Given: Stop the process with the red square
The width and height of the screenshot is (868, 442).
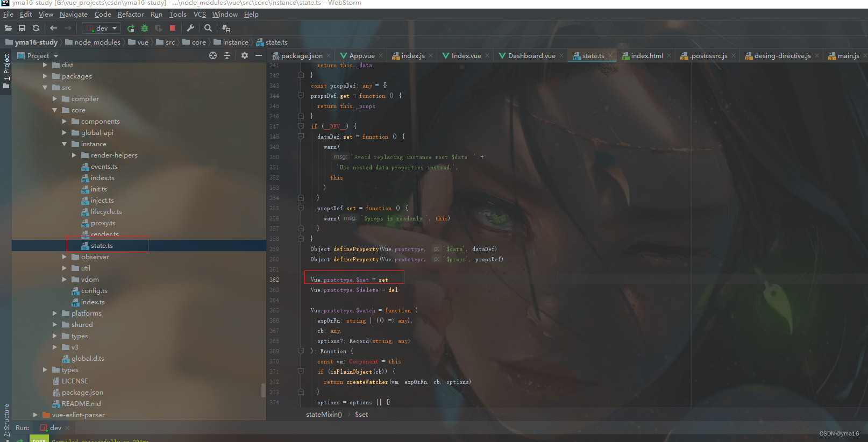Looking at the screenshot, I should pos(173,28).
